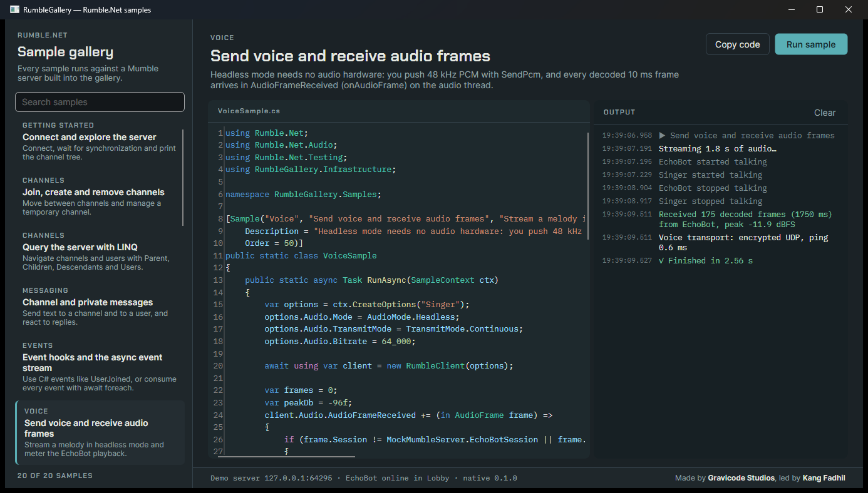Click the 'OUTPUT' panel header label

(x=619, y=112)
